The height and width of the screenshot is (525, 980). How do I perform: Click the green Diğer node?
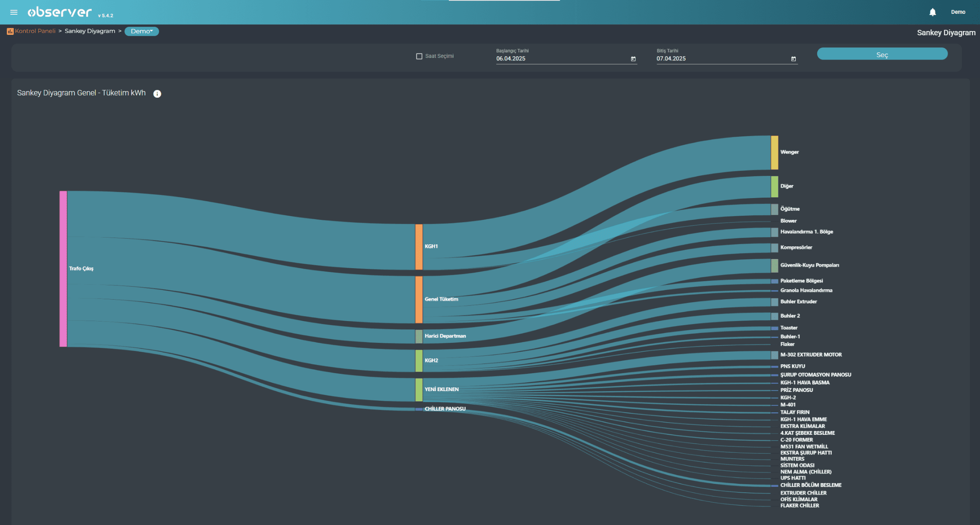[x=775, y=186]
